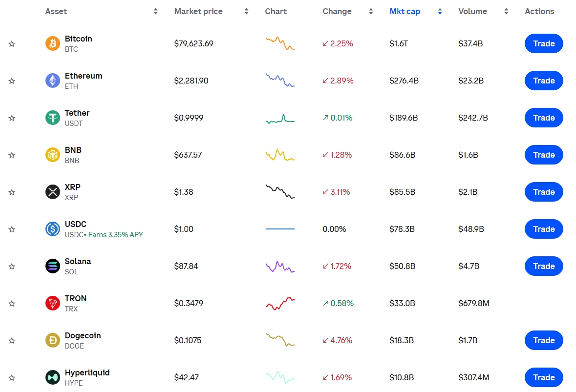
Task: Sort by the Market price column arrows
Action: (x=247, y=11)
